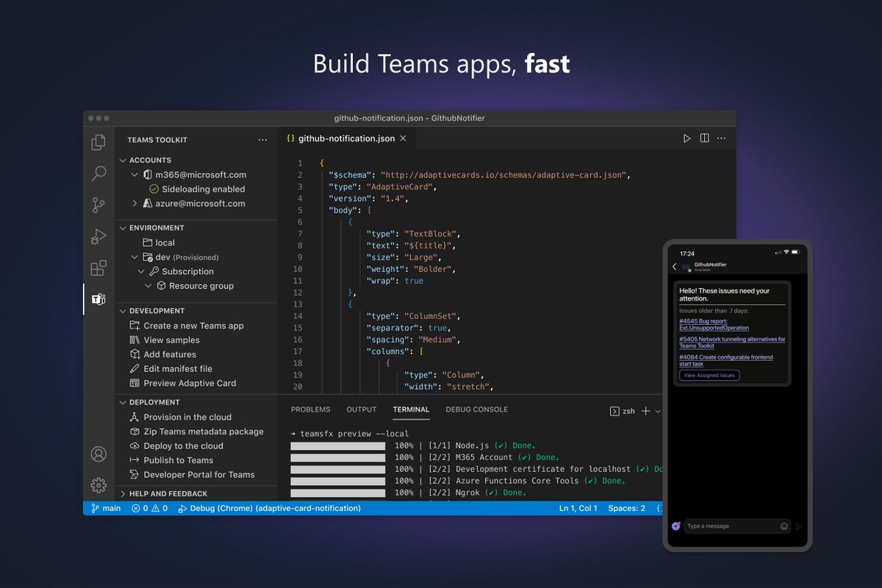Open Edit manifest file
This screenshot has height=588, width=882.
(x=171, y=369)
